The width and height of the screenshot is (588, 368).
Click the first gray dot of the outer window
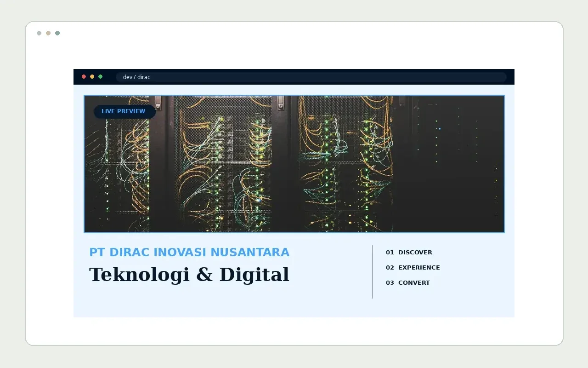pyautogui.click(x=39, y=33)
